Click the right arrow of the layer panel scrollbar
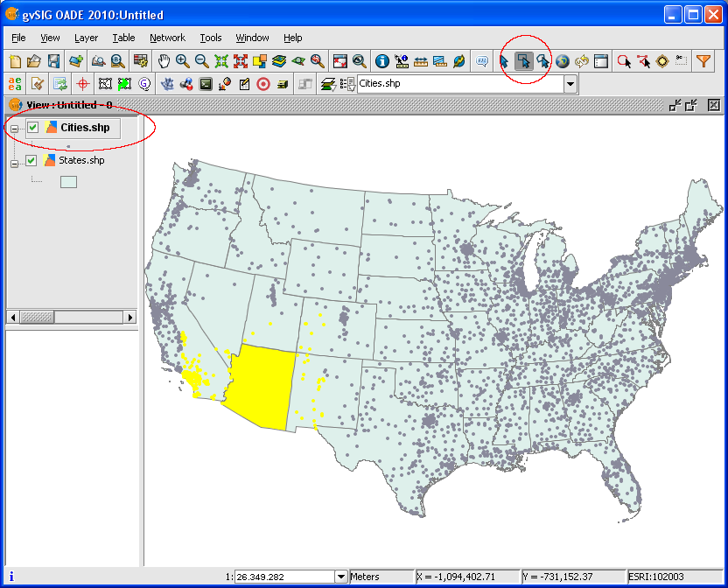 [x=130, y=317]
